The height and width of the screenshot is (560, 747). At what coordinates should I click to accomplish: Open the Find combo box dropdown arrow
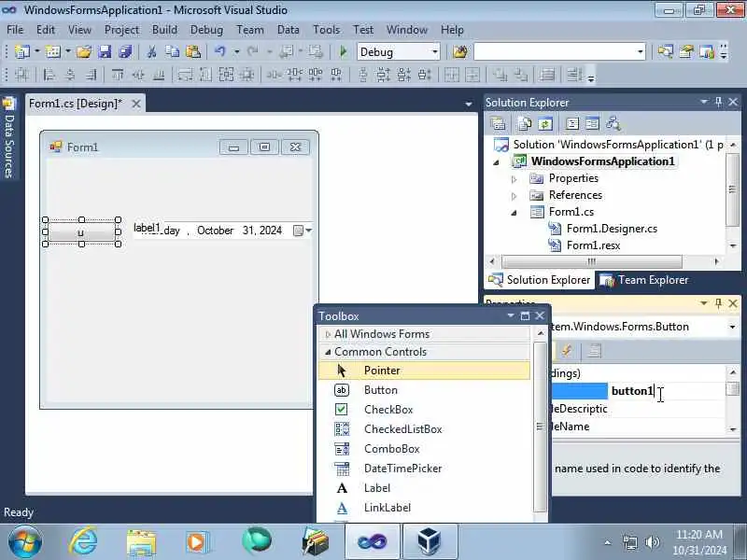click(x=641, y=51)
